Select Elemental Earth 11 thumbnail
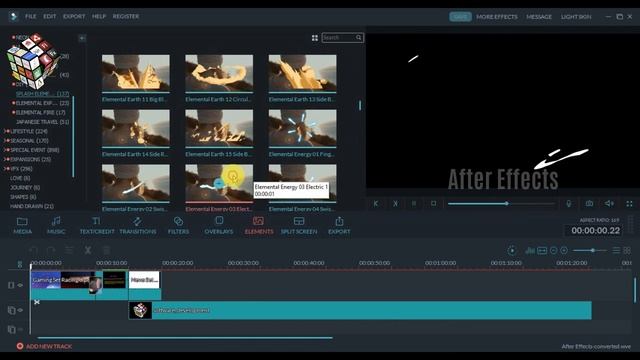The height and width of the screenshot is (360, 640). point(136,73)
